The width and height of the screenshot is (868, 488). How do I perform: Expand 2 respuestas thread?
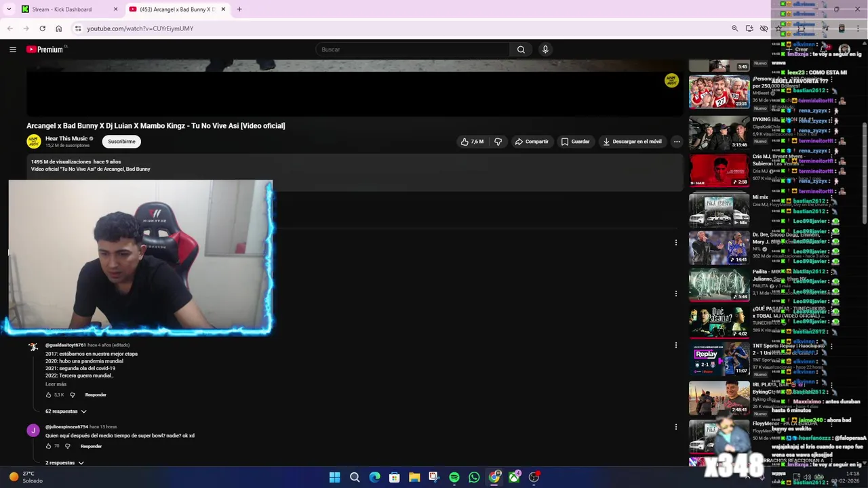pyautogui.click(x=64, y=463)
